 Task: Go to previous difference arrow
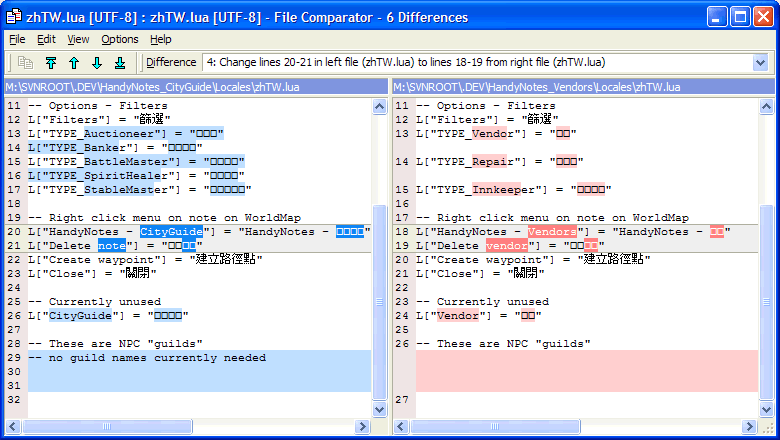pos(74,63)
